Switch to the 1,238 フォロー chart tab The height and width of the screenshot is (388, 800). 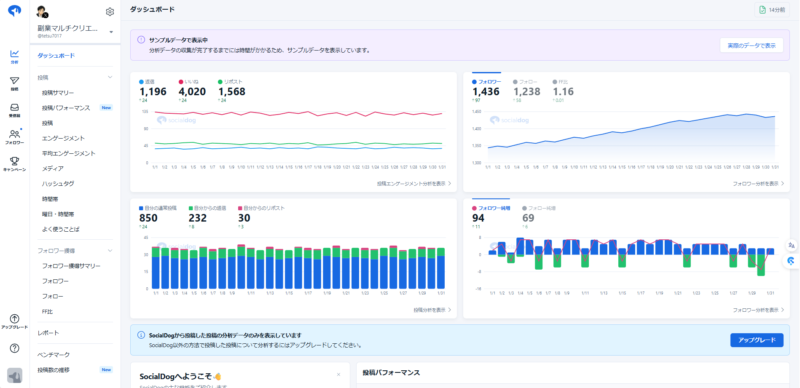(x=527, y=90)
